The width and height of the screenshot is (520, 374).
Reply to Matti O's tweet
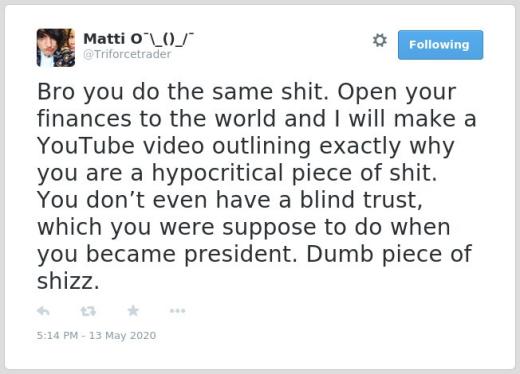coord(43,311)
